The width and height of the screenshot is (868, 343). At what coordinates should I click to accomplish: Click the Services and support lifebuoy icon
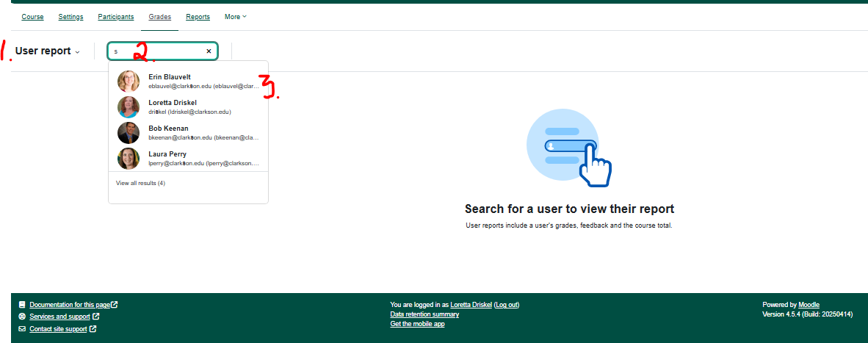tap(22, 317)
